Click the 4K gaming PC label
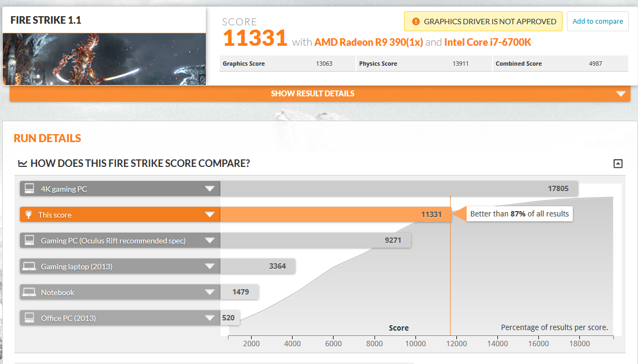The image size is (638, 364). click(x=64, y=189)
